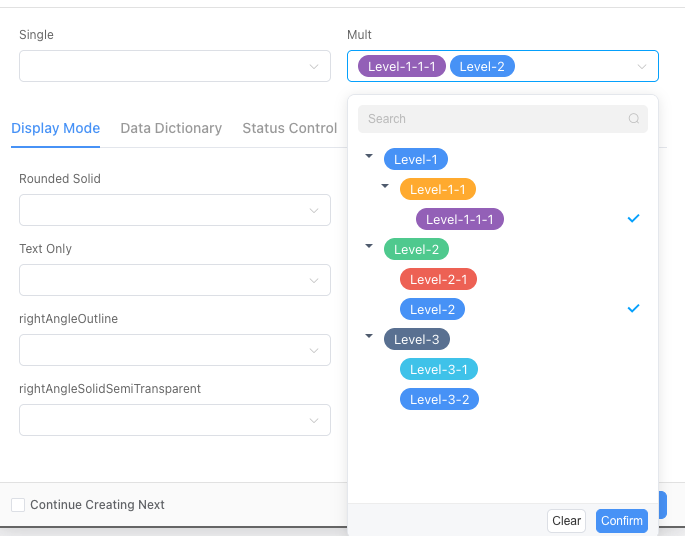Screen dimensions: 685x536
Task: Collapse the Level-3 tree node arrow
Action: click(x=369, y=337)
